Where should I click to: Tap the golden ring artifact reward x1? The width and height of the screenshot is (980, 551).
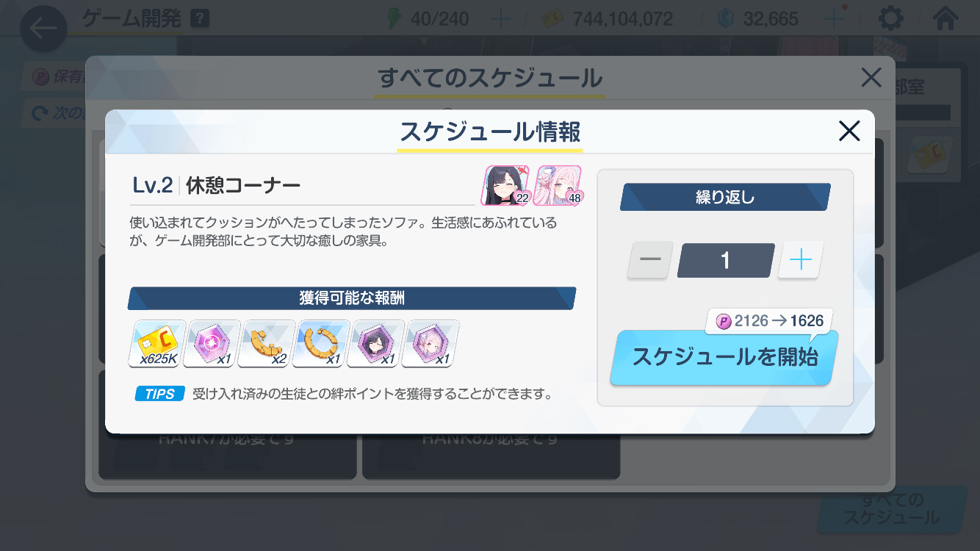[x=321, y=344]
